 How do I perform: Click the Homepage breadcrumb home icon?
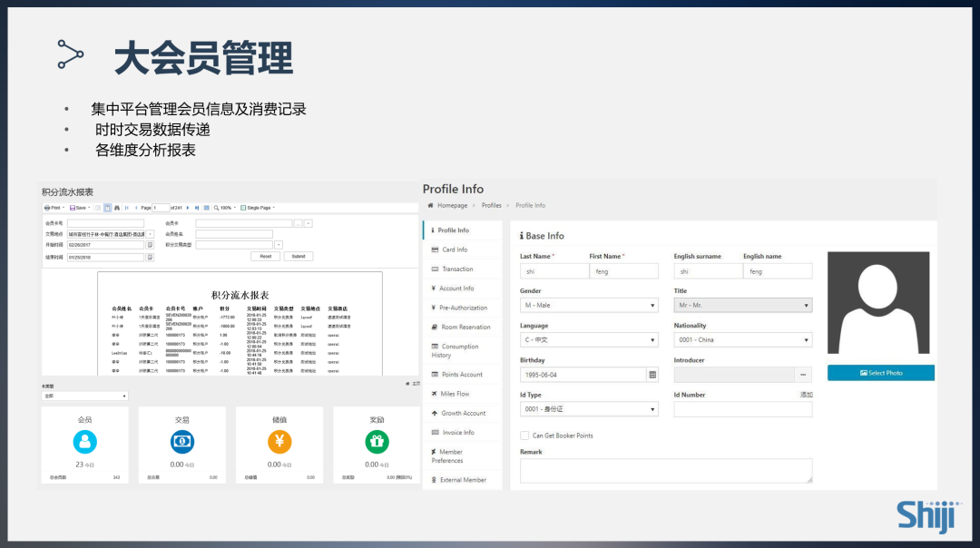(430, 205)
